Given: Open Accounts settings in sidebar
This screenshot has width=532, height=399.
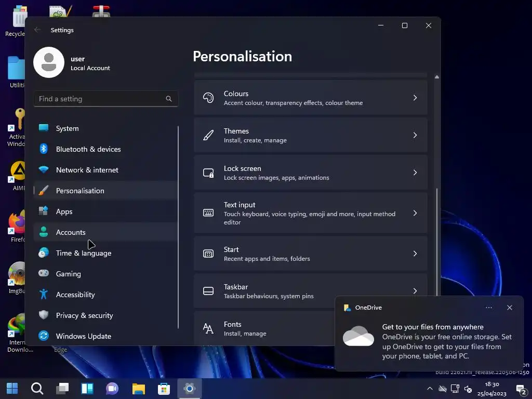Looking at the screenshot, I should 105,232.
